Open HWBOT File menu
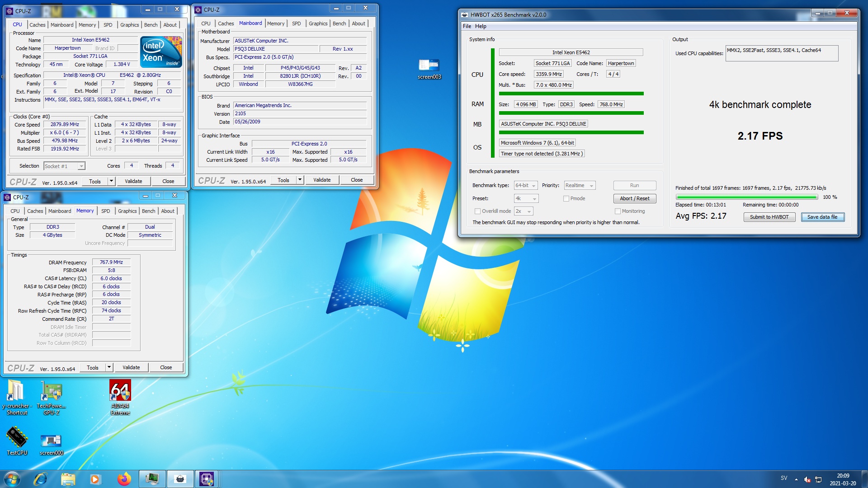Screen dimensions: 868x488 (467, 26)
